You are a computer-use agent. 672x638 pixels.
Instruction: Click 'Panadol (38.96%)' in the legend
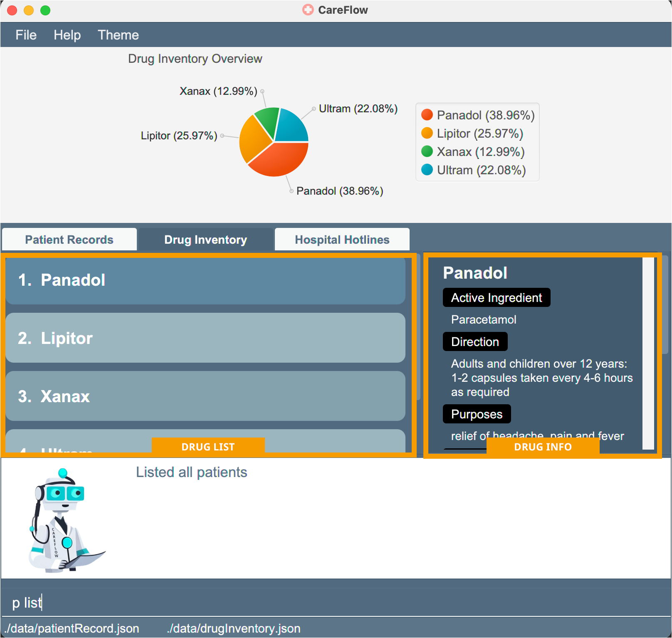(486, 115)
